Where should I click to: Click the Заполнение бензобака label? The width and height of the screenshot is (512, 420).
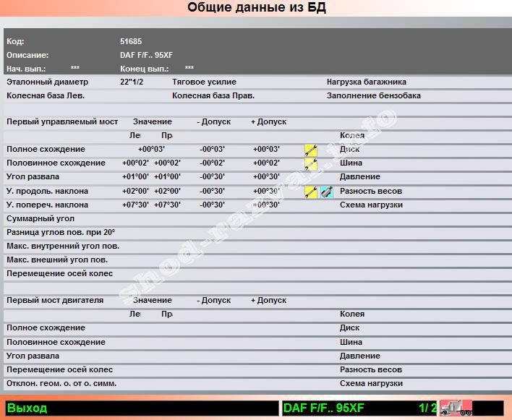pos(373,96)
